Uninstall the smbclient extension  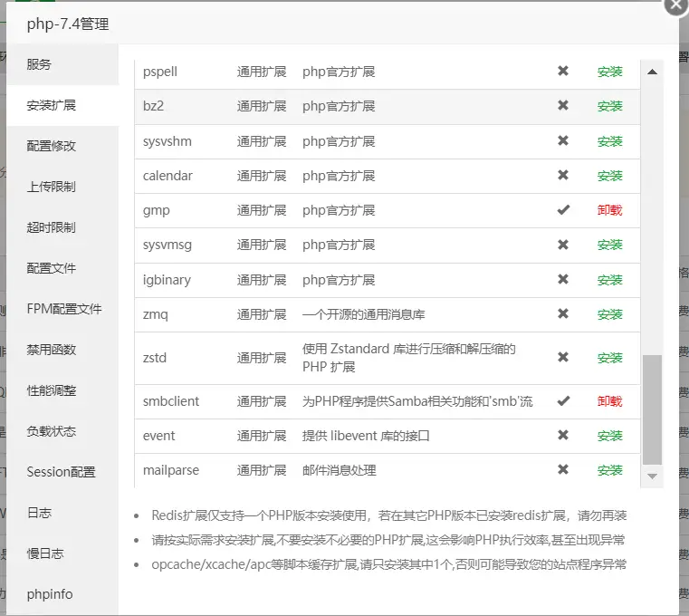tap(609, 401)
